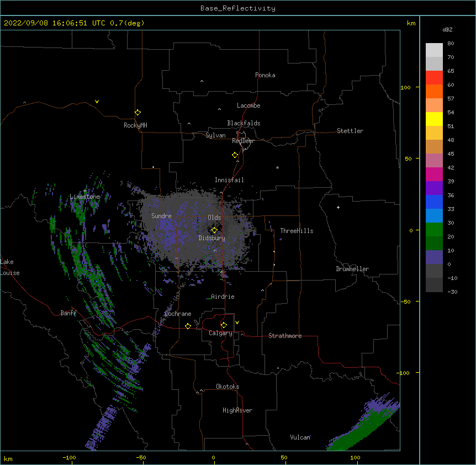476x465 pixels.
Task: Select the violet 36-39 dBZ legend swatch
Action: pyautogui.click(x=434, y=188)
